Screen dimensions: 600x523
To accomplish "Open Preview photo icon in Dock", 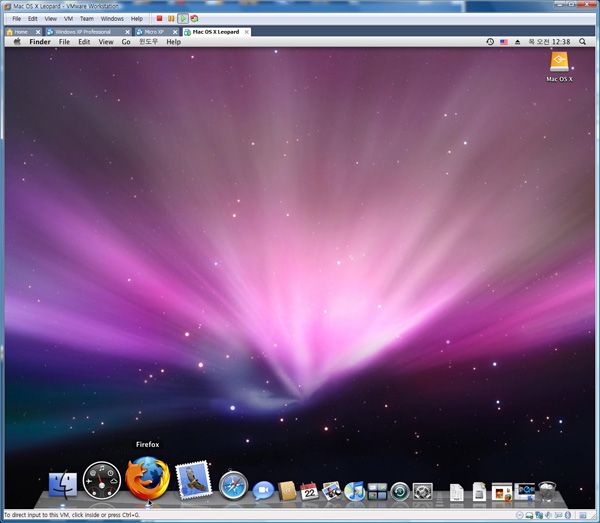I will [x=332, y=491].
